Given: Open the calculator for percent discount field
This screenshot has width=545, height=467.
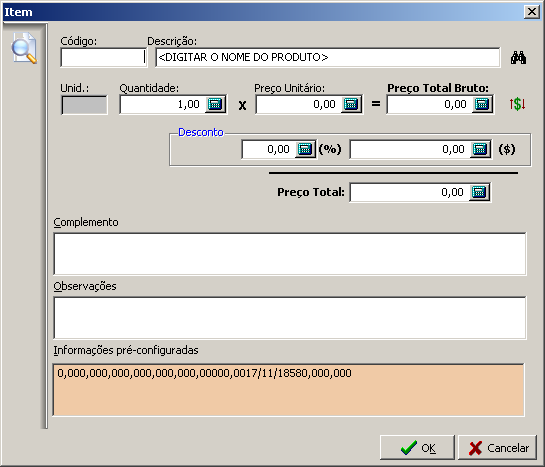Looking at the screenshot, I should (305, 149).
